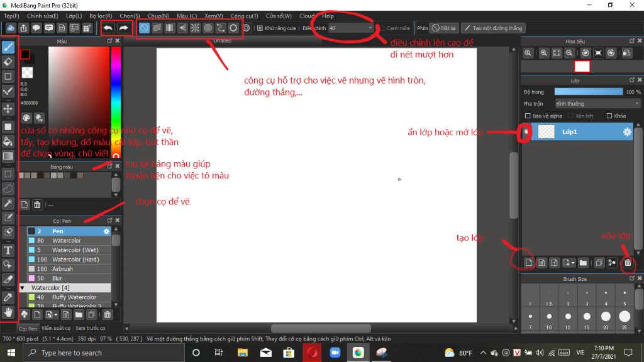The height and width of the screenshot is (362, 644).
Task: Collapse the Watercolor [4] brush group
Action: [x=22, y=288]
